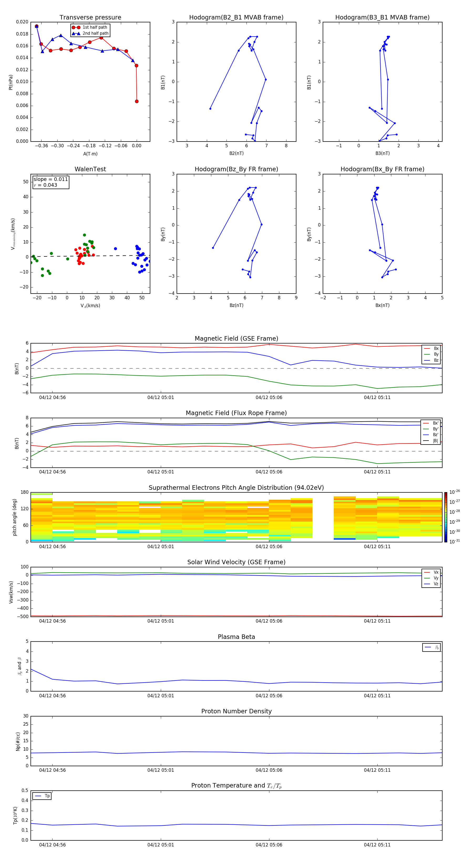
Task: Click the 'Transverse pressure' plot title
Action: coord(90,18)
